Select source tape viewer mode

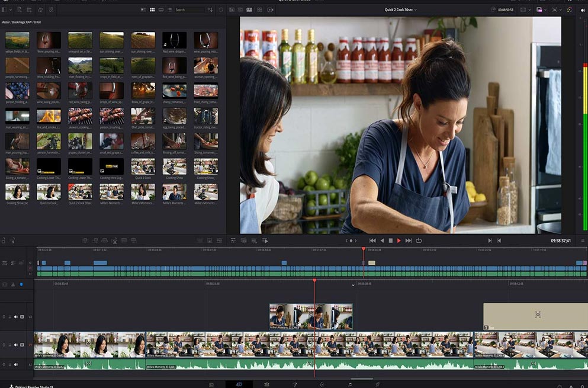240,9
